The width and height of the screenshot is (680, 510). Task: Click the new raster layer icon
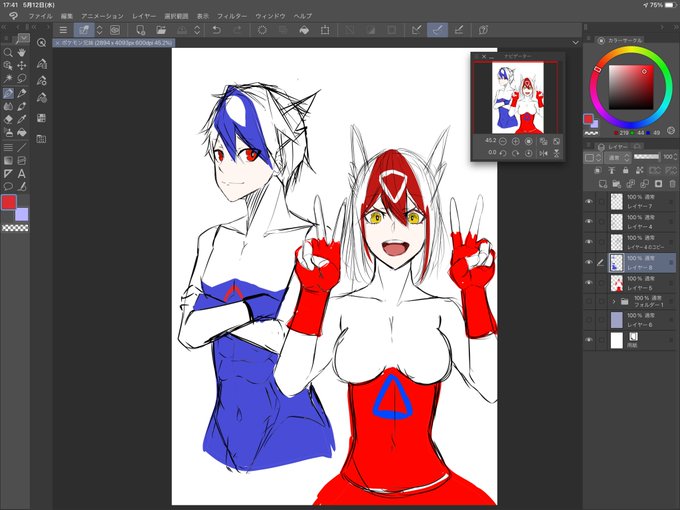pyautogui.click(x=602, y=184)
